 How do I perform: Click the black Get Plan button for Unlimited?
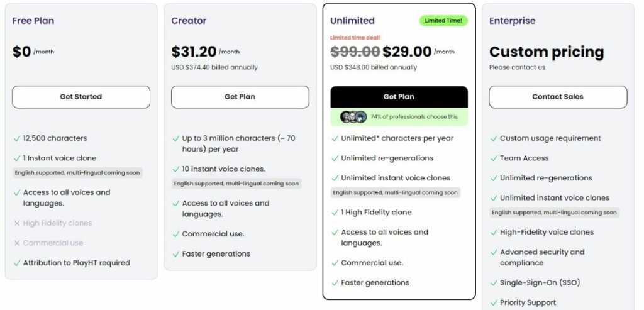click(399, 97)
